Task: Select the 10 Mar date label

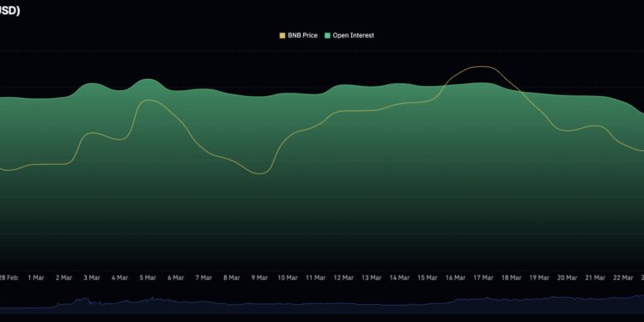Action: (x=288, y=277)
